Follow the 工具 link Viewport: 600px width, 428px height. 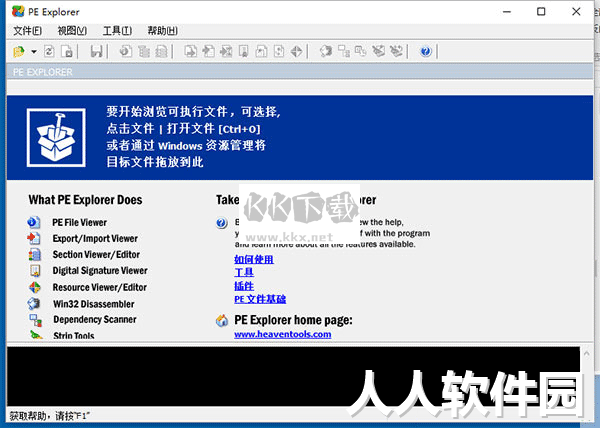244,273
